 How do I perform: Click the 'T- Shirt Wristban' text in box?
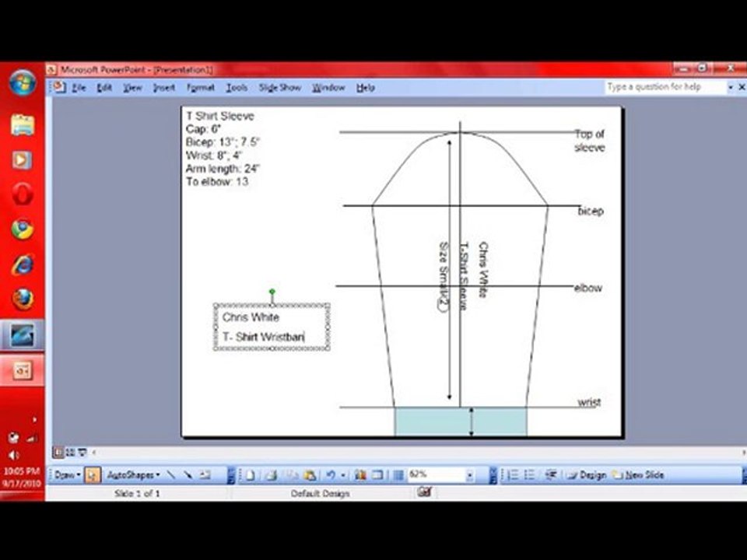click(x=263, y=337)
